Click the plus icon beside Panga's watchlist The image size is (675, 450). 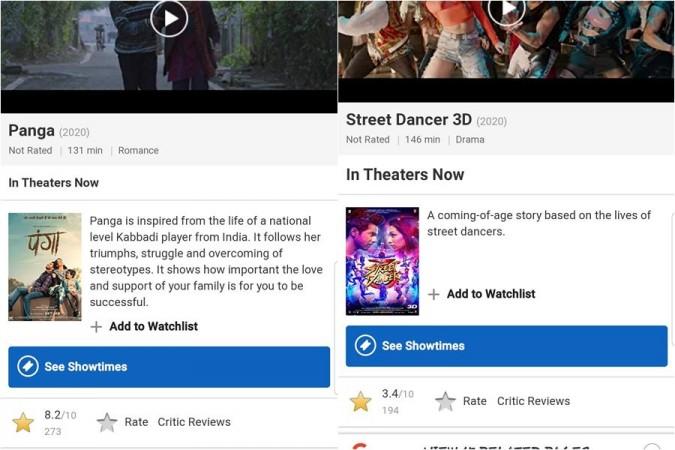click(96, 327)
